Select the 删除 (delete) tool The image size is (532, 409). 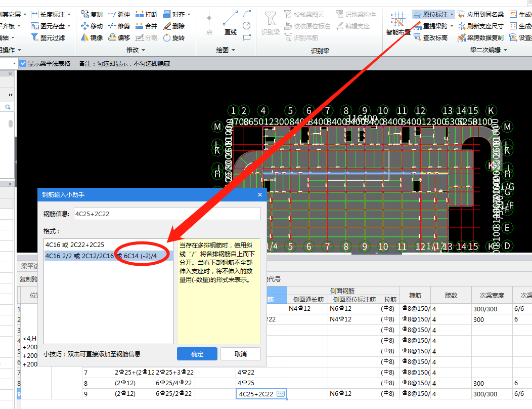174,26
